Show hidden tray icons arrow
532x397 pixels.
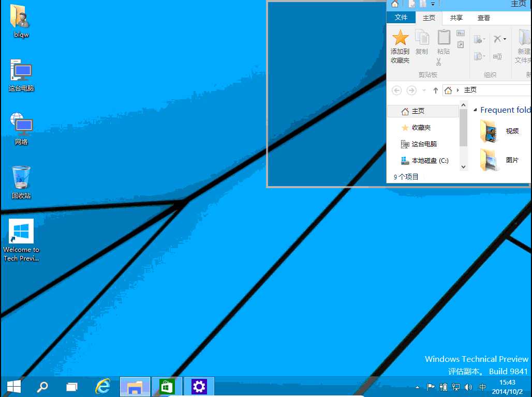(x=417, y=387)
